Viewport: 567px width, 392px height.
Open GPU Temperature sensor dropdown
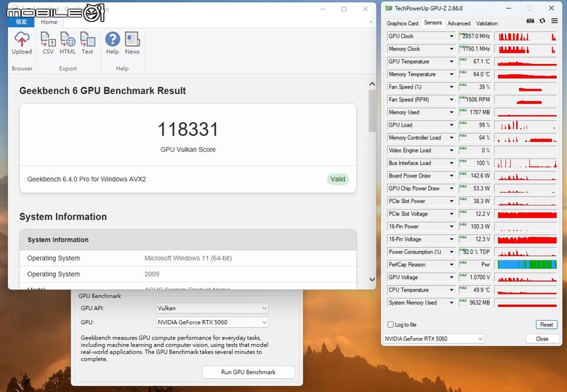click(x=451, y=62)
